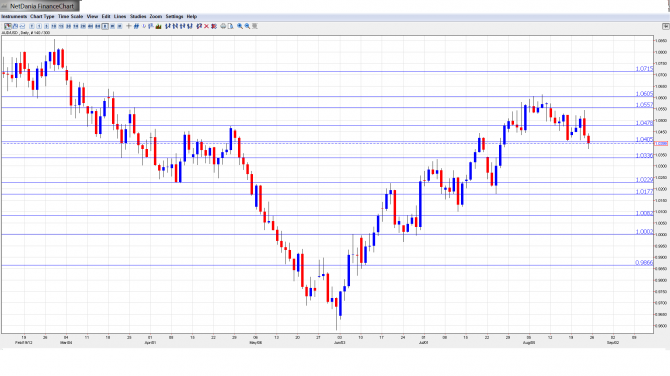Screen dimensions: 670x376
Task: Select the highlighted daily time scale button
Action: point(105,26)
